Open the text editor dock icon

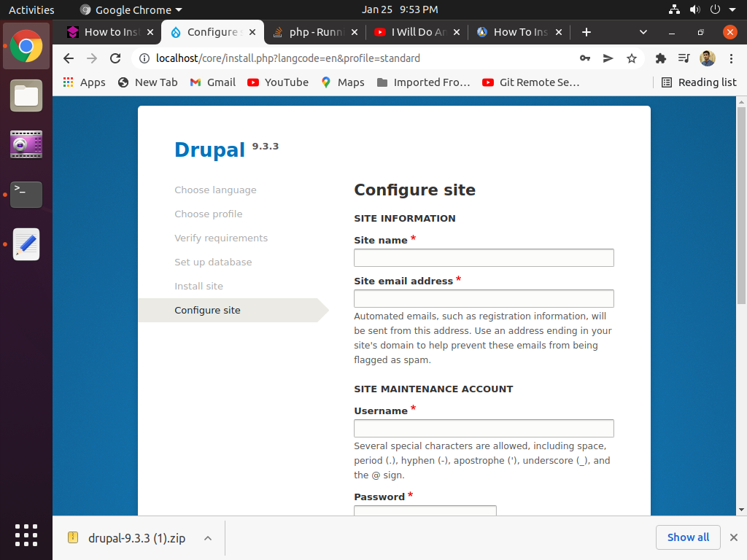pos(26,244)
